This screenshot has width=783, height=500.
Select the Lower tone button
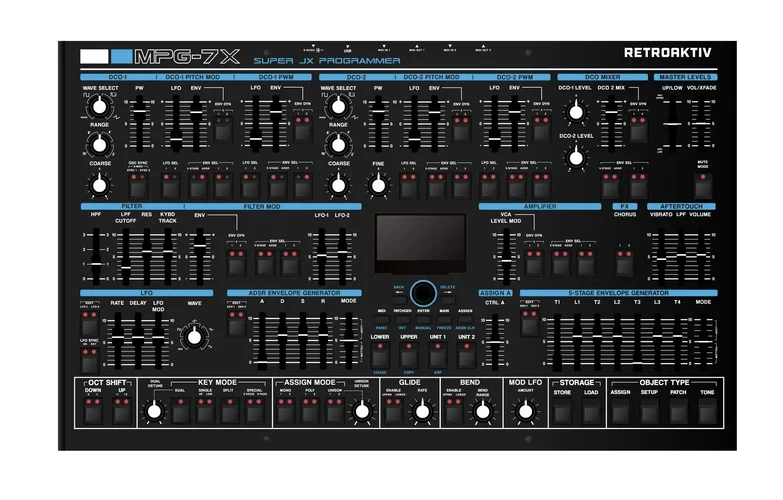point(380,355)
